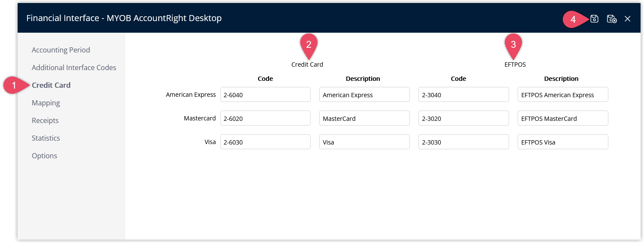Open Additional Interface Codes section
This screenshot has width=644, height=243.
click(74, 68)
